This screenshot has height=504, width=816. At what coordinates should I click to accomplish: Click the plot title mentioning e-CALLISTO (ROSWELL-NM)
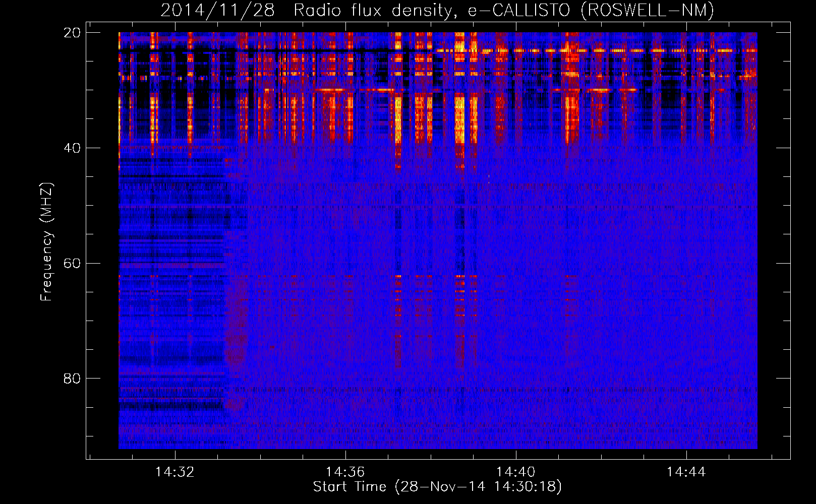[x=437, y=11]
